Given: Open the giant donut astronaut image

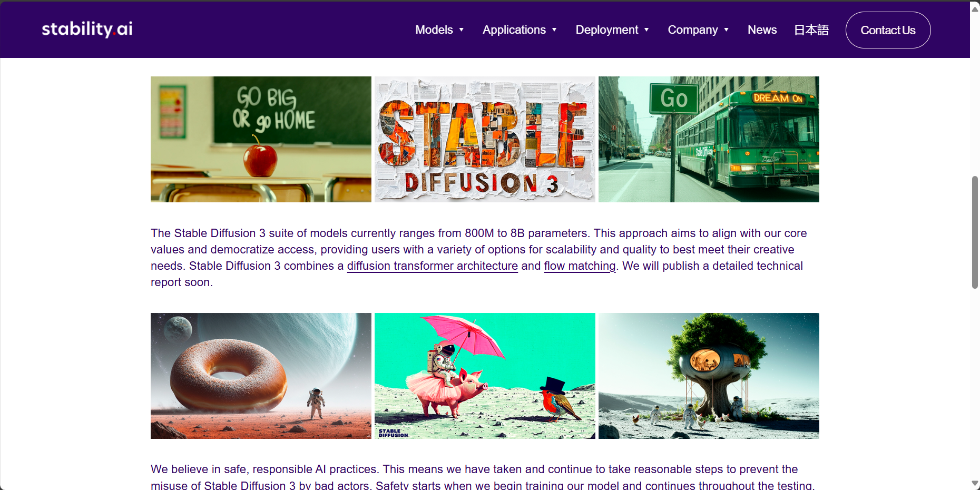Looking at the screenshot, I should point(261,376).
